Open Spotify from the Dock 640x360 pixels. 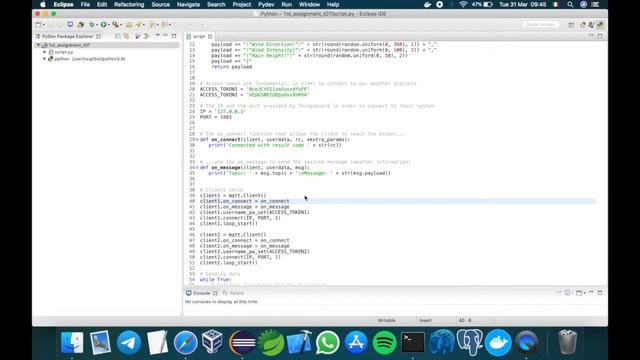coord(384,342)
